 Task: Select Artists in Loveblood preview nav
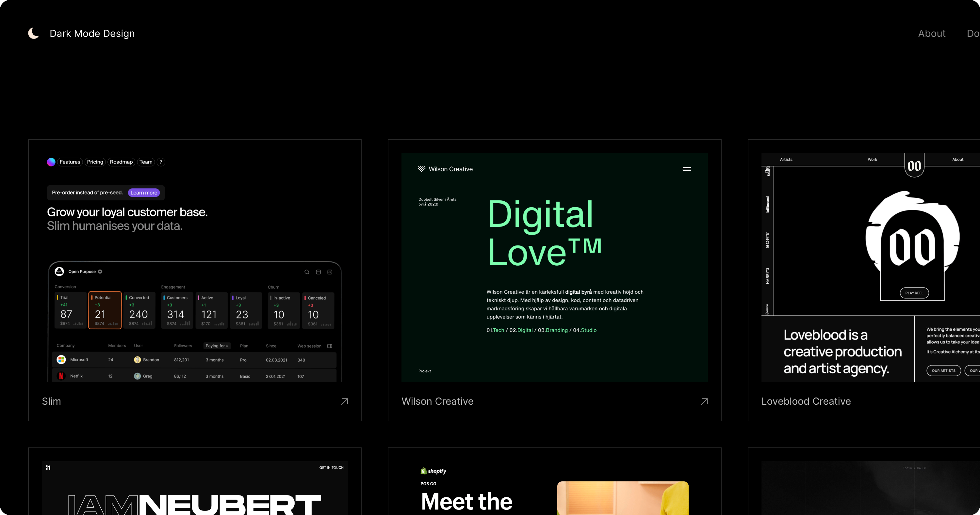tap(786, 160)
